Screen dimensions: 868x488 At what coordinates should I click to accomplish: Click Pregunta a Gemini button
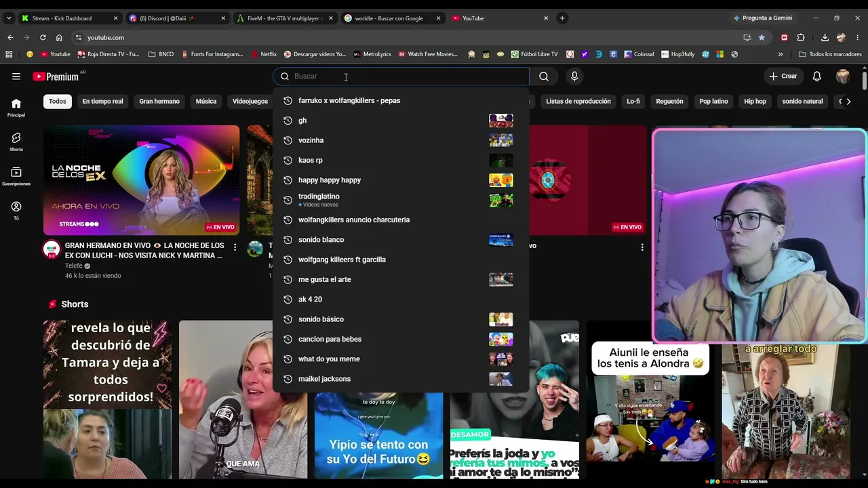coord(762,18)
